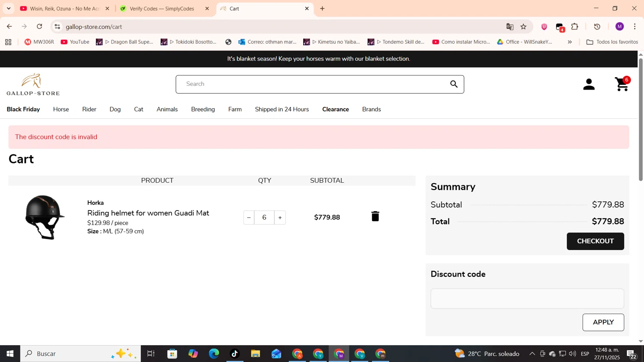Expand the tab search chevron

[9, 9]
